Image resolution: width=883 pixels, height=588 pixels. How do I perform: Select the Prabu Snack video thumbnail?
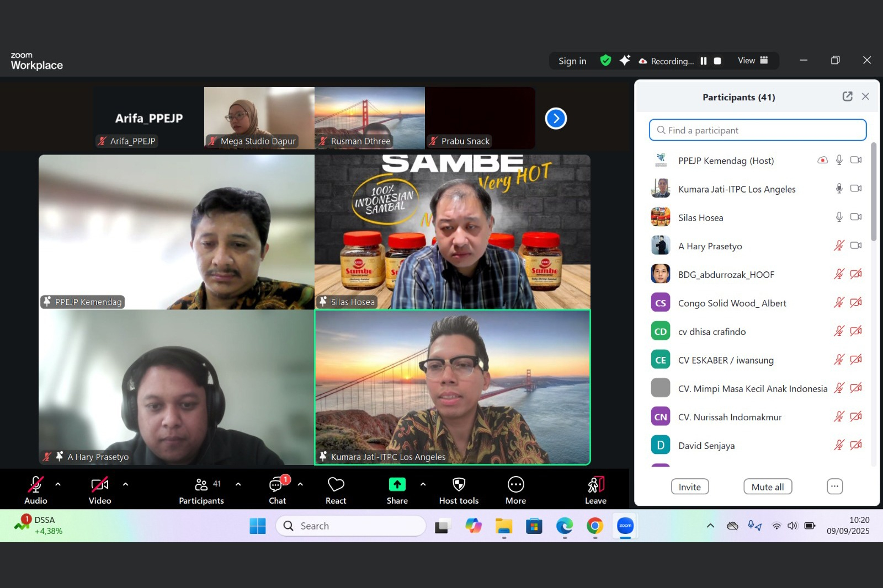[x=480, y=118]
